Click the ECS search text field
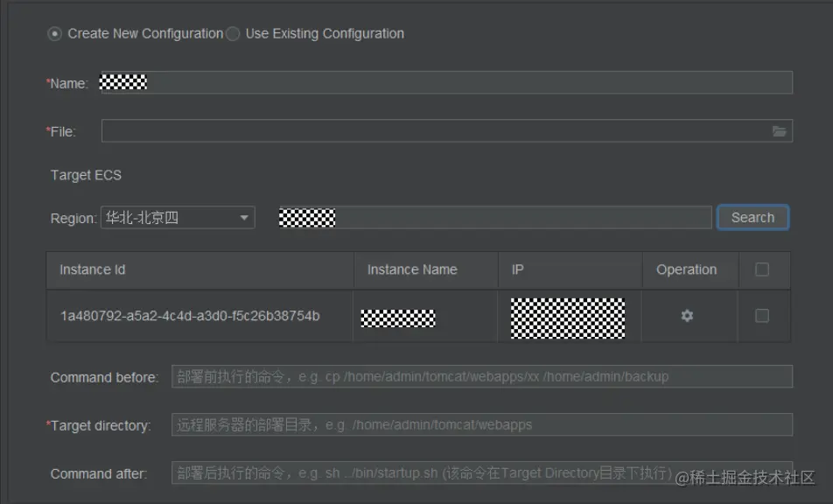833x504 pixels. [x=495, y=218]
